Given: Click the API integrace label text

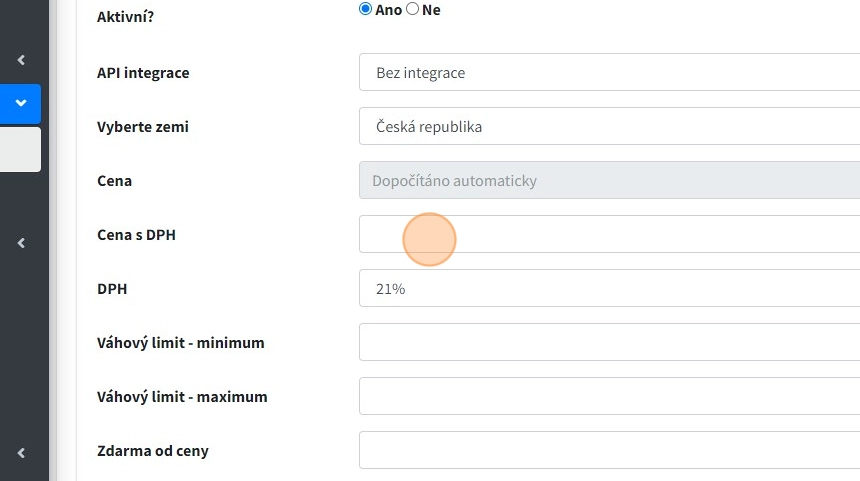Looking at the screenshot, I should coord(143,73).
